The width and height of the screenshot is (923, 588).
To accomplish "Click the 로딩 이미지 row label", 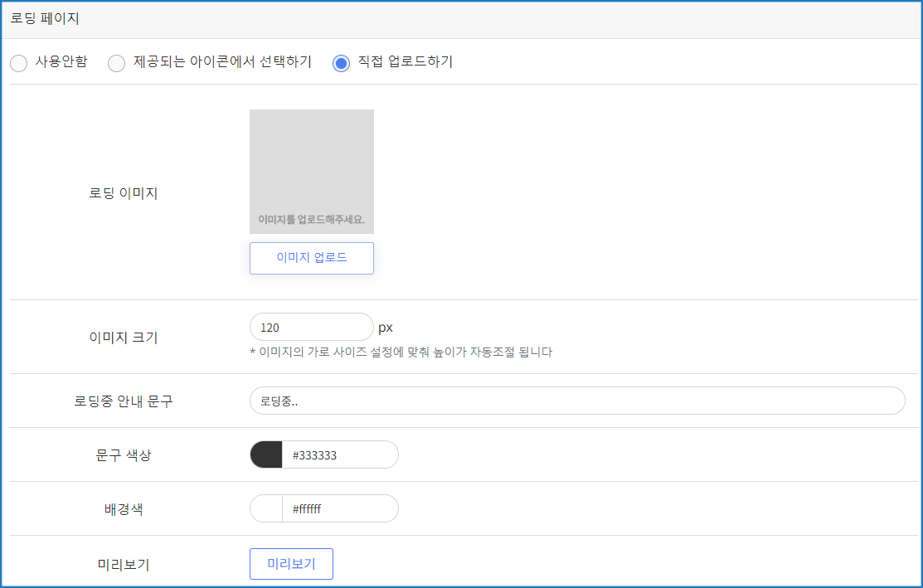I will (x=124, y=193).
